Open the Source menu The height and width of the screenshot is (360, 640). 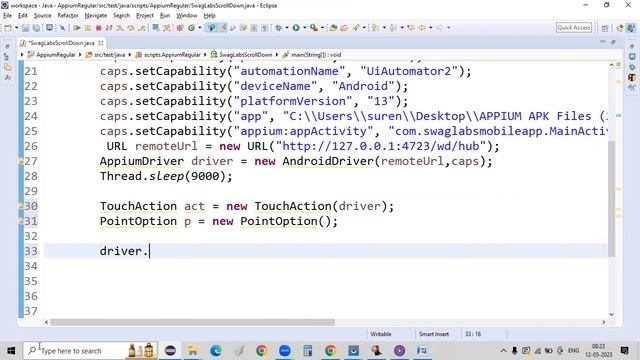[42, 16]
